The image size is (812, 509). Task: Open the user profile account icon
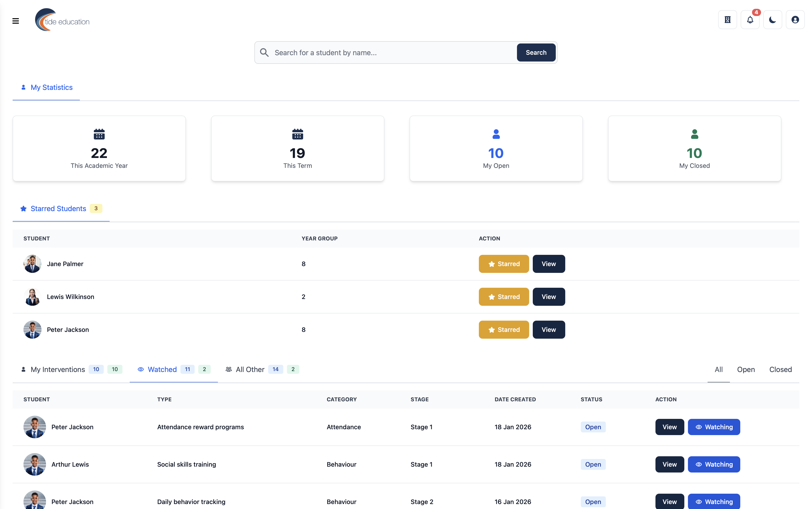pyautogui.click(x=795, y=20)
